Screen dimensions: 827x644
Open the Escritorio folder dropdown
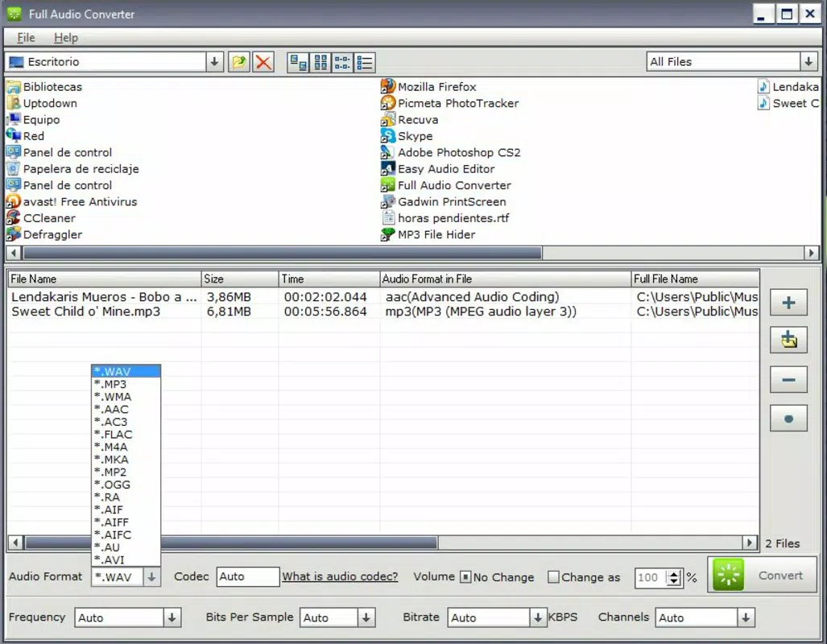[x=214, y=62]
